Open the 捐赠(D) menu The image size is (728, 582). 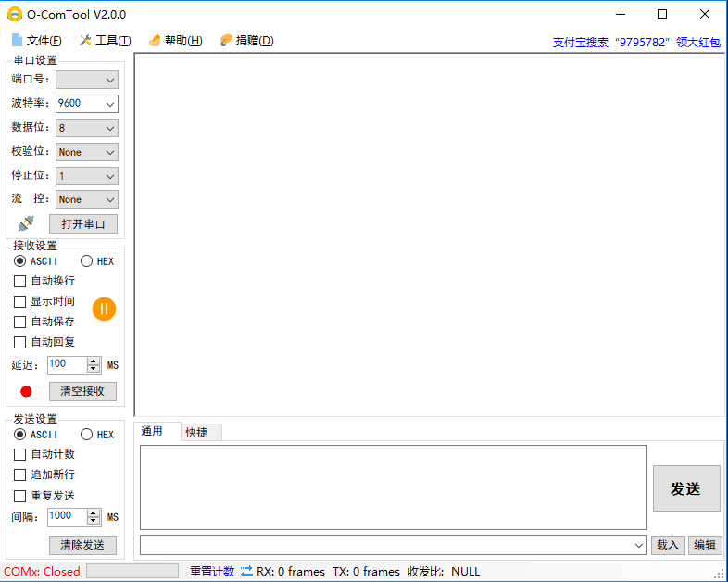pos(246,41)
